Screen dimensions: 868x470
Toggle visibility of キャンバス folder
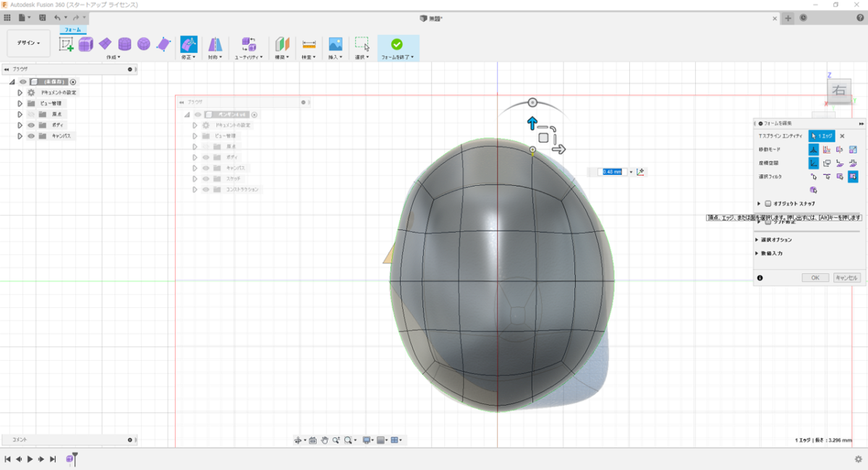click(x=31, y=136)
